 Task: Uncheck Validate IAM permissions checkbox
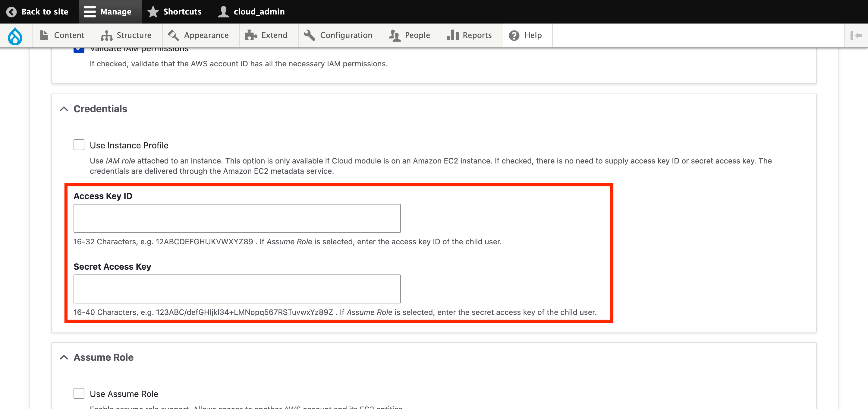pyautogui.click(x=79, y=50)
